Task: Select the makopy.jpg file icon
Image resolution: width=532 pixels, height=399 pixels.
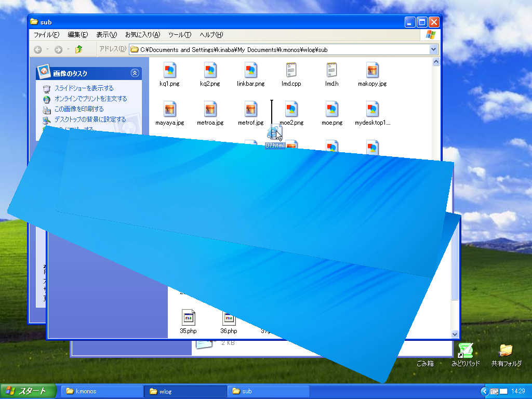Action: coord(372,70)
